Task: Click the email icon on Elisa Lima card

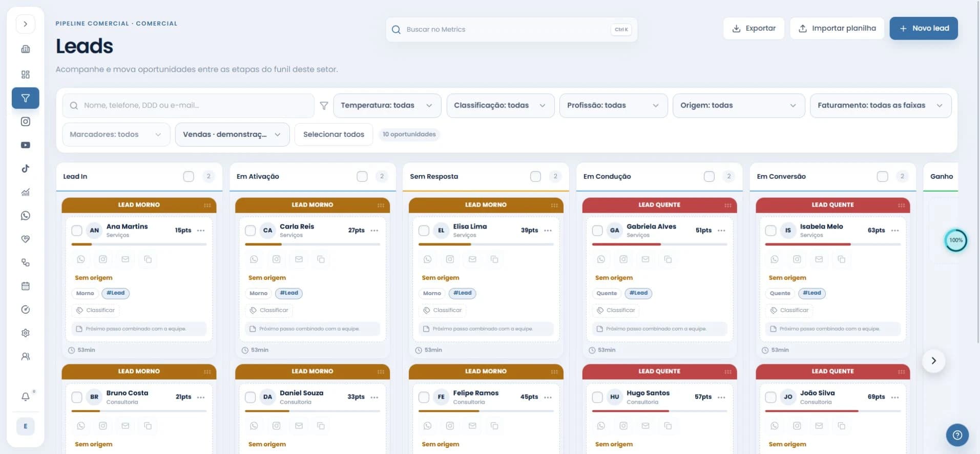Action: [472, 259]
